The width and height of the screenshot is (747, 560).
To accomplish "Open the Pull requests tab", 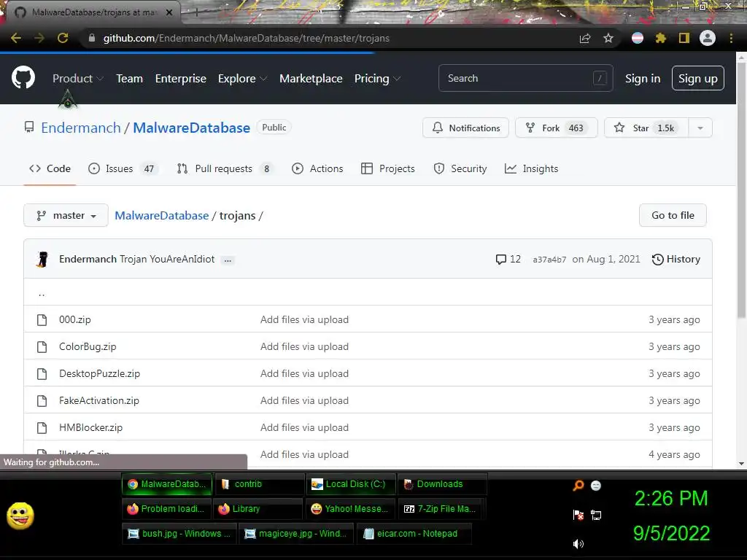I will (225, 168).
